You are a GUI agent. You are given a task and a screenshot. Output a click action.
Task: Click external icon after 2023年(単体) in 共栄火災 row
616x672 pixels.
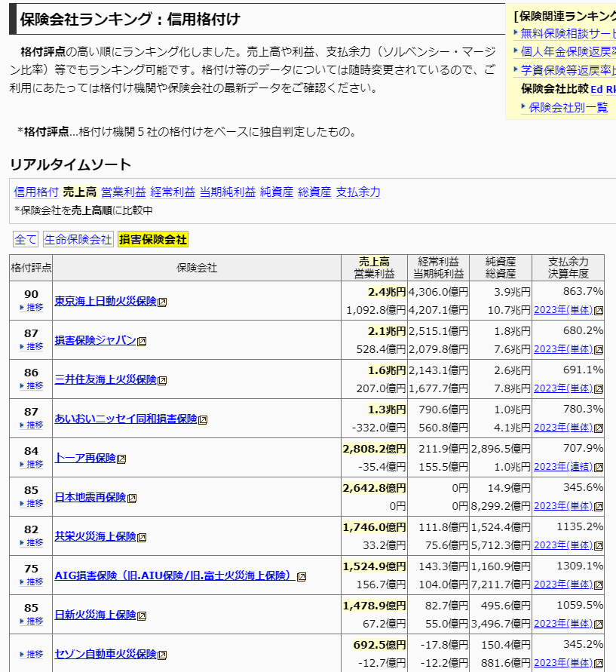599,545
